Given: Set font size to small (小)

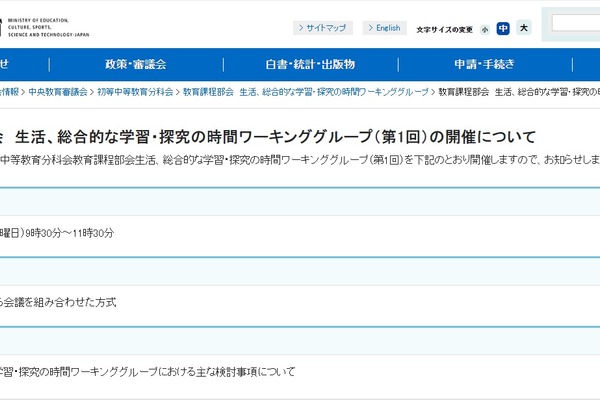Looking at the screenshot, I should [x=485, y=29].
